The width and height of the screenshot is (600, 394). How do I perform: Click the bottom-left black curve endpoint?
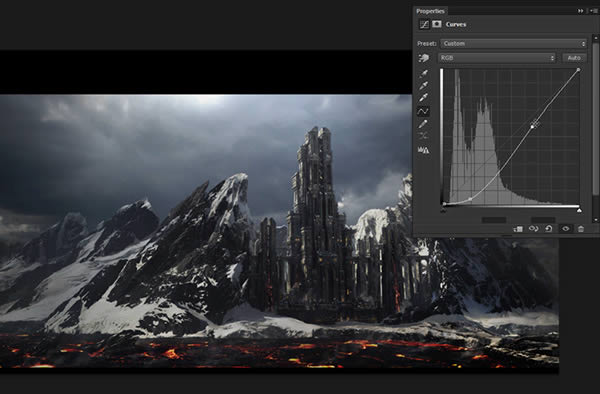[x=444, y=204]
